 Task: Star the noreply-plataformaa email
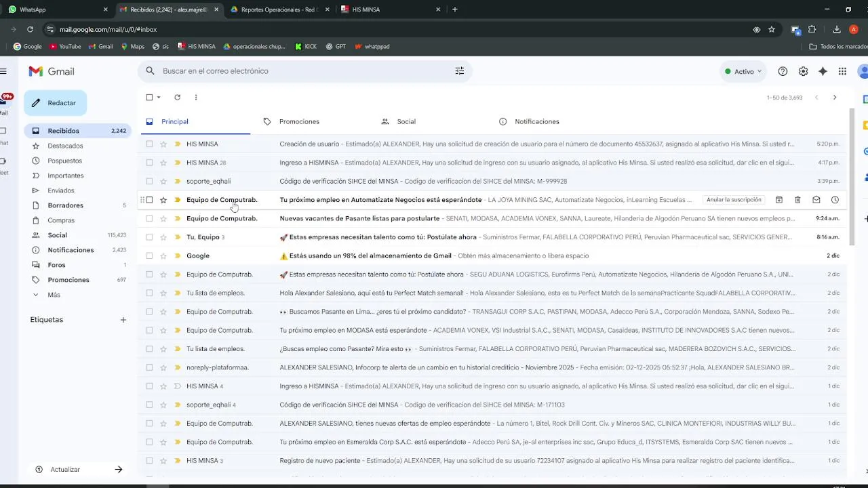click(163, 367)
